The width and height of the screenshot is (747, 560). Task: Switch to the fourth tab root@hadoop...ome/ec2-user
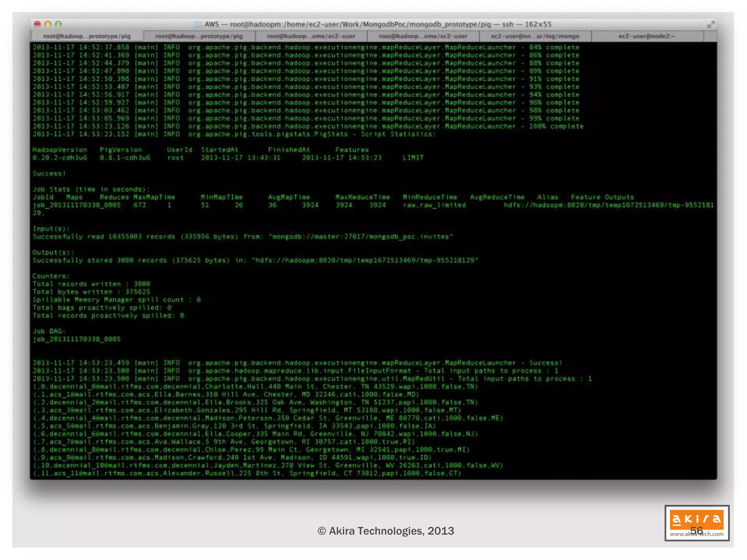click(423, 36)
